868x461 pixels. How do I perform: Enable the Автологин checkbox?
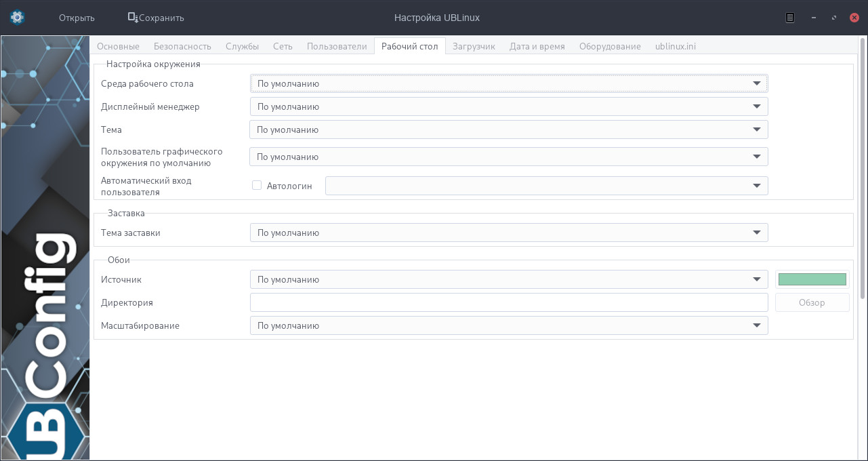(257, 185)
